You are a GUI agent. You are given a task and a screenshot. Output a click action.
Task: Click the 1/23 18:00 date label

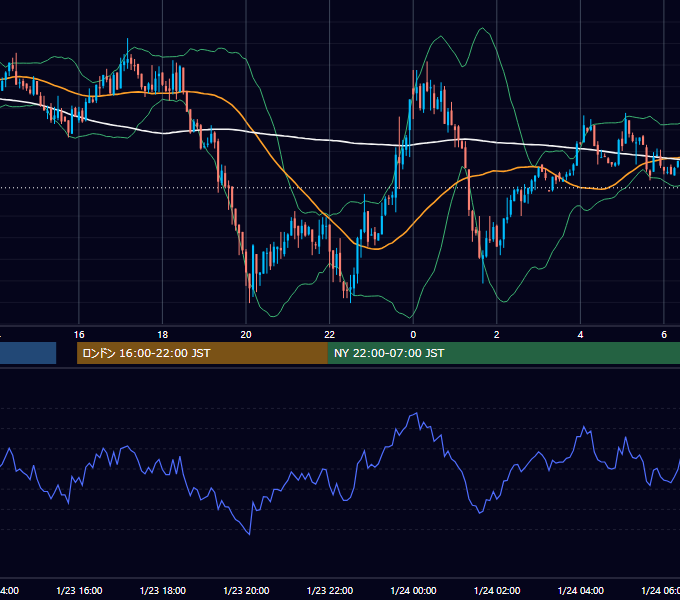tap(163, 591)
